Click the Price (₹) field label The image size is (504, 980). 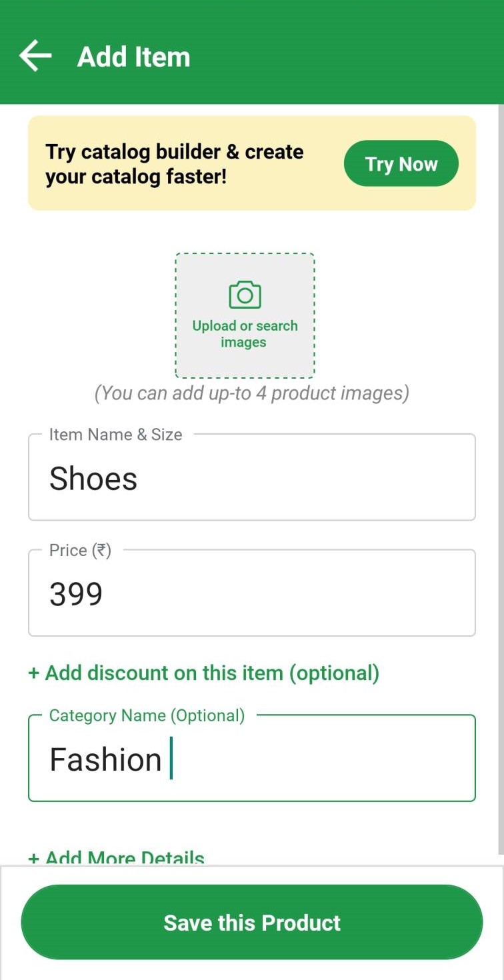[80, 551]
